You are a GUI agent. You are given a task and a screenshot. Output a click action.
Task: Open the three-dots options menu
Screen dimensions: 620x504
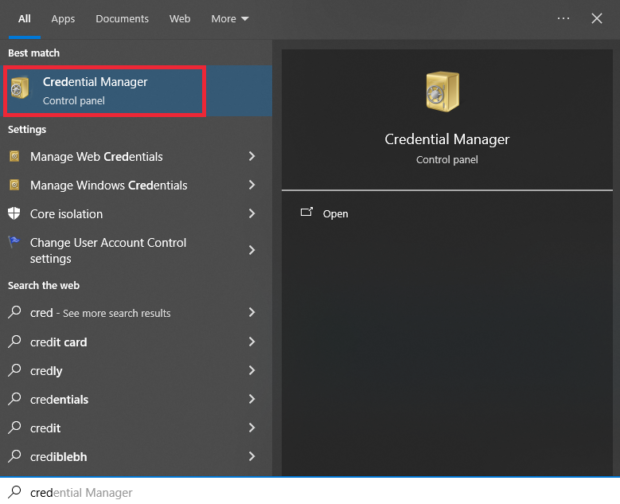click(563, 18)
